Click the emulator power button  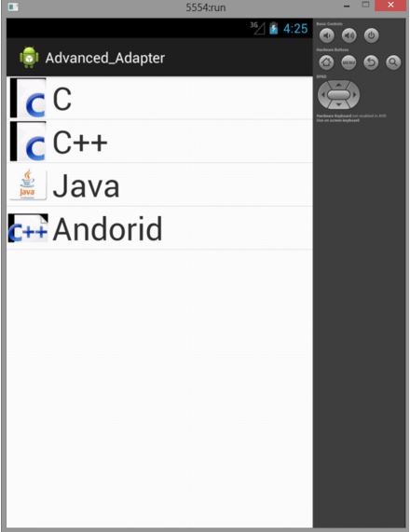pyautogui.click(x=371, y=35)
